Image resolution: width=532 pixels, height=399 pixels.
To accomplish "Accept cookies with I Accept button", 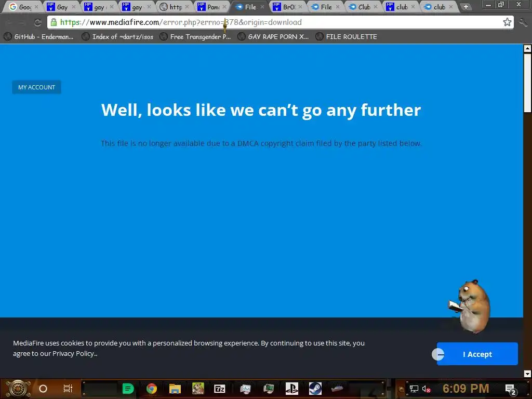I will [477, 354].
